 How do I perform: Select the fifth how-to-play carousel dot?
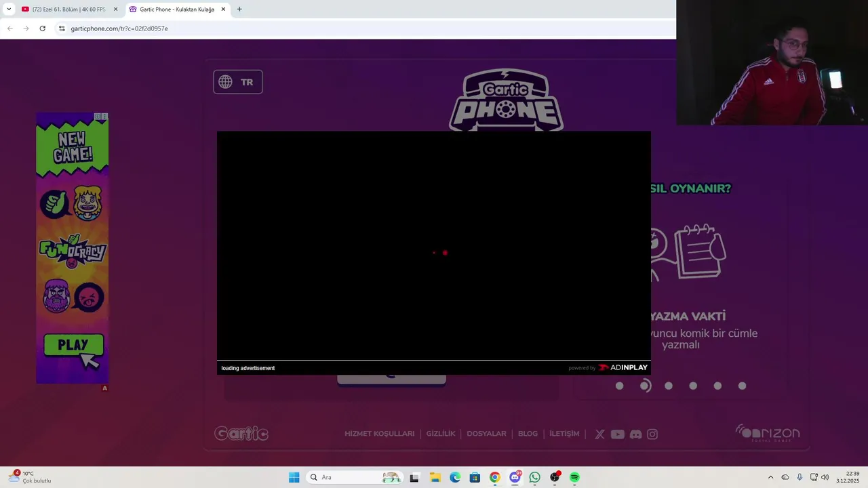click(x=717, y=386)
